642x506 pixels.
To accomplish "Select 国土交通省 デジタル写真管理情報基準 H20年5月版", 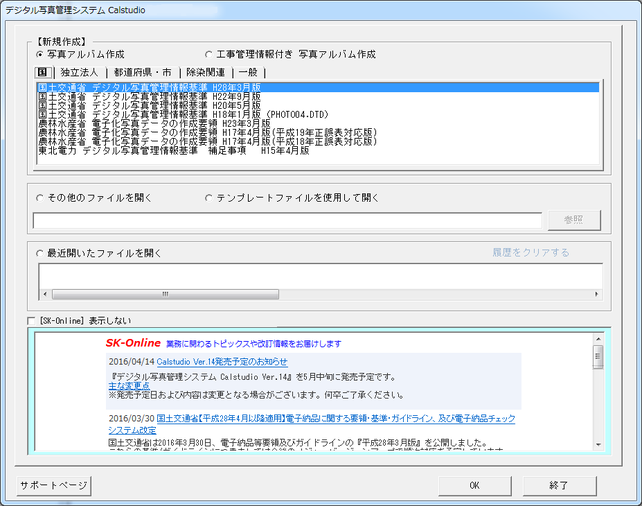I will click(318, 105).
